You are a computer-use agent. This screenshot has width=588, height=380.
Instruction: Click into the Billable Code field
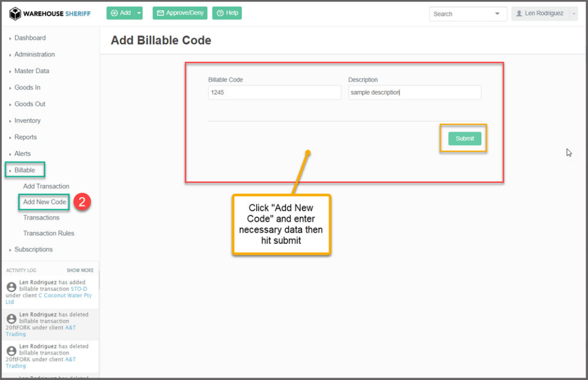274,93
